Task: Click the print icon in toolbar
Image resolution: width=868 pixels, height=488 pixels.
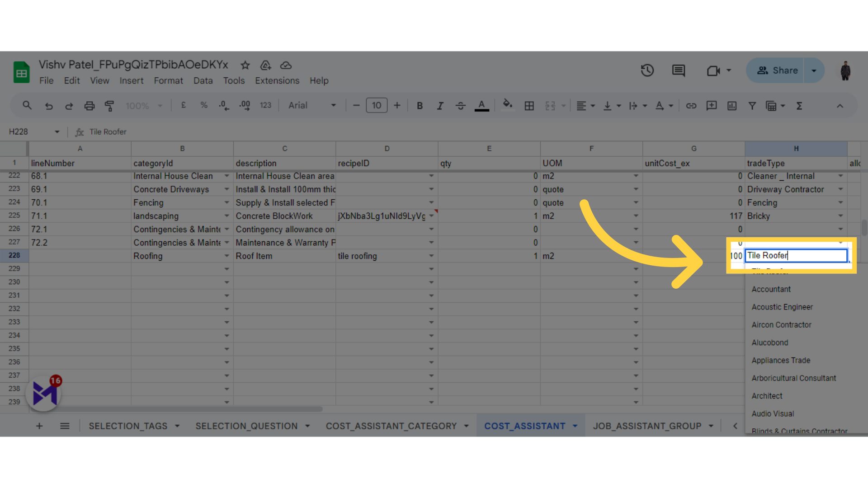Action: (x=89, y=105)
